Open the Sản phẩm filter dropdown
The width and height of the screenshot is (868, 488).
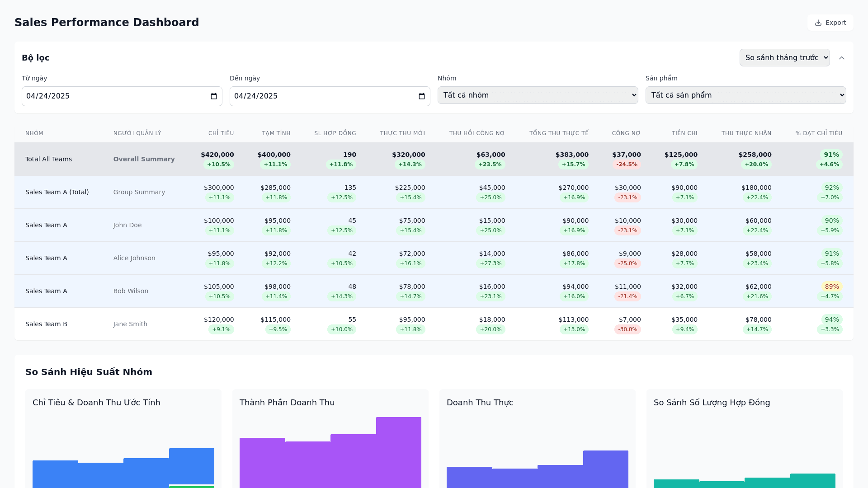point(745,95)
